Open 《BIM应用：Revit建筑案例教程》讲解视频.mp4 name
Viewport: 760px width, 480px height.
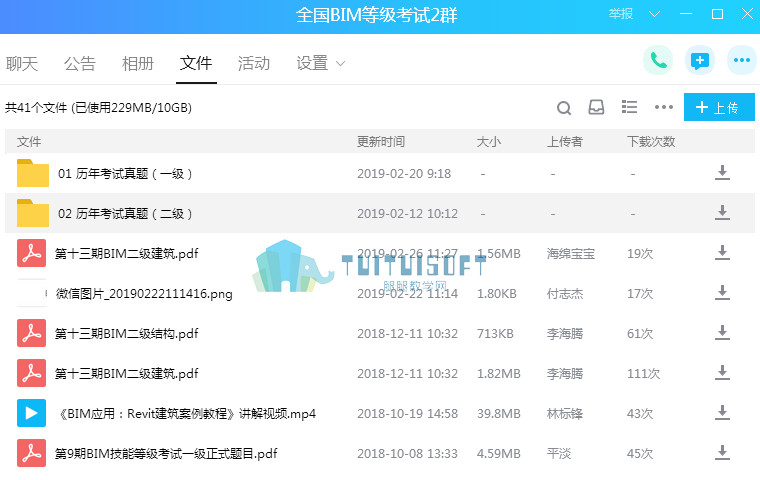coord(185,414)
